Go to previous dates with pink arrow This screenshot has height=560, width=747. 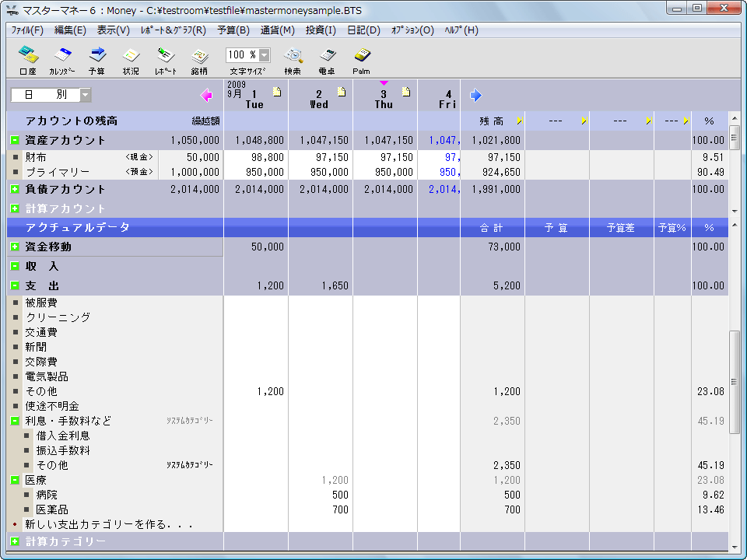[x=206, y=95]
